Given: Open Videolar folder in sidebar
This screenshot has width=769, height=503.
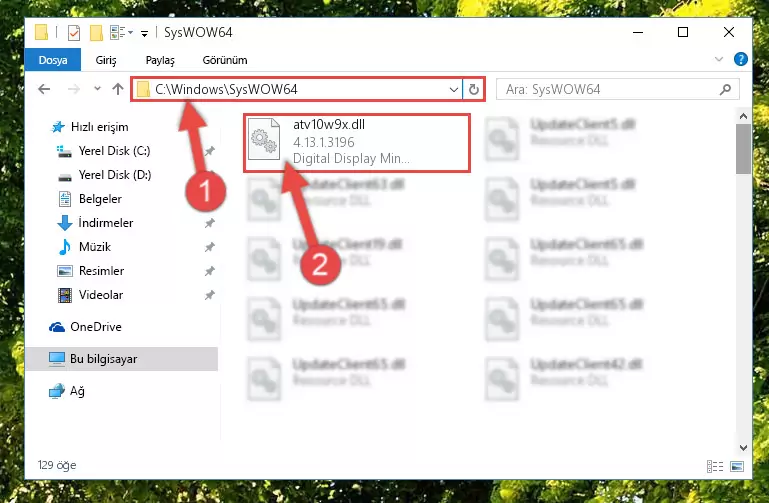Looking at the screenshot, I should (x=101, y=295).
